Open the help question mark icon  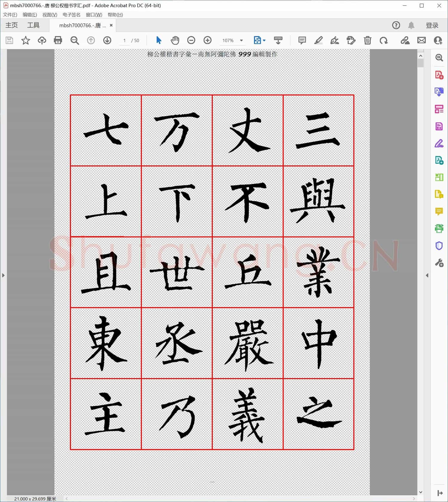pyautogui.click(x=396, y=25)
